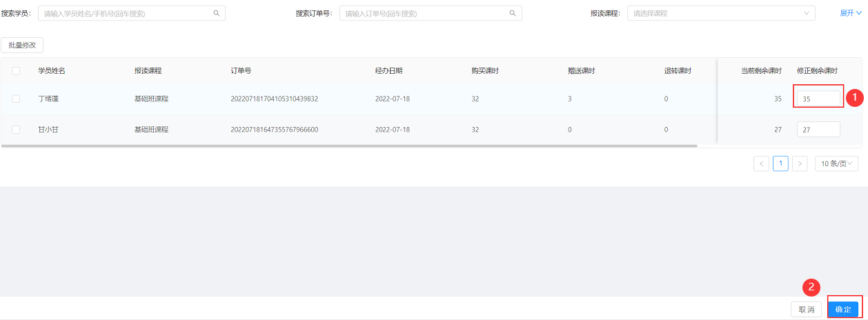
Task: Click the 学员姓名 column header
Action: tap(52, 70)
